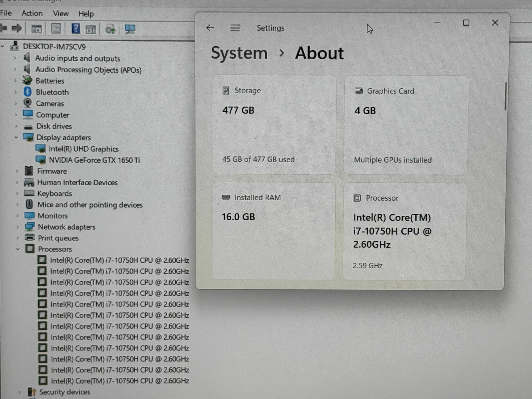Click Show/Hide Console Tree toolbar icon
The height and width of the screenshot is (399, 532).
[x=37, y=29]
